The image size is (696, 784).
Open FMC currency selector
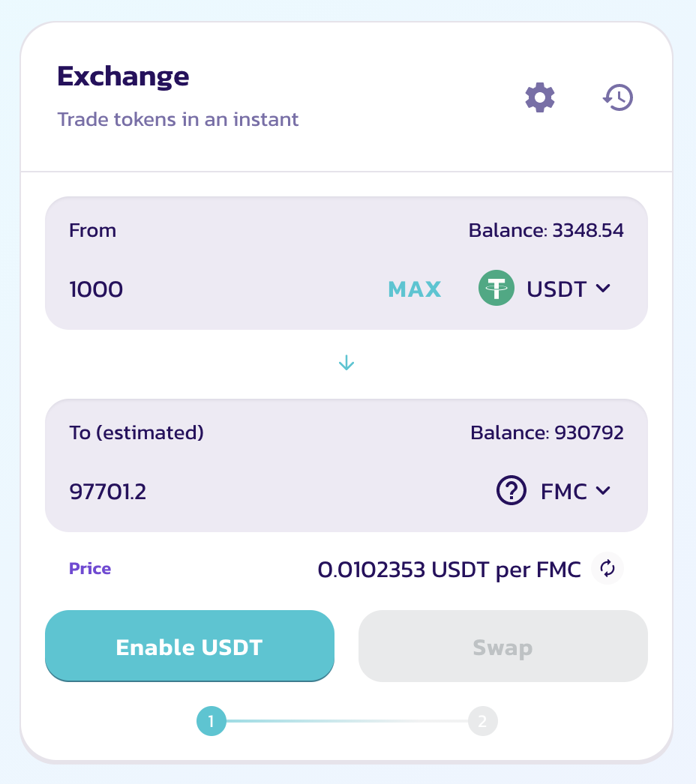tap(554, 491)
